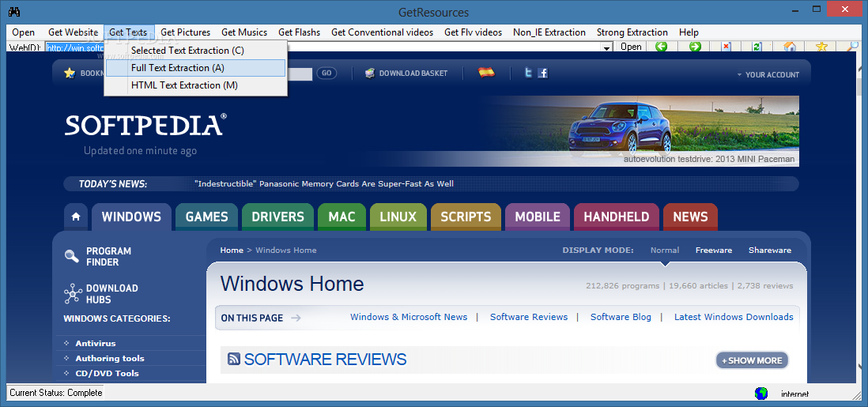Screen dimensions: 868x407
Task: Click Software Reviews link in On This Page
Action: [529, 317]
